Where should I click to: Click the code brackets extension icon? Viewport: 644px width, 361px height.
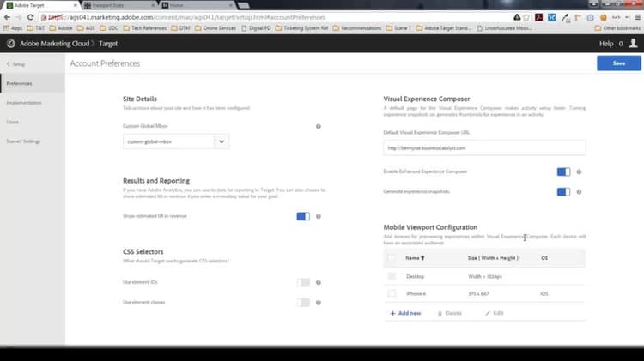pos(616,17)
